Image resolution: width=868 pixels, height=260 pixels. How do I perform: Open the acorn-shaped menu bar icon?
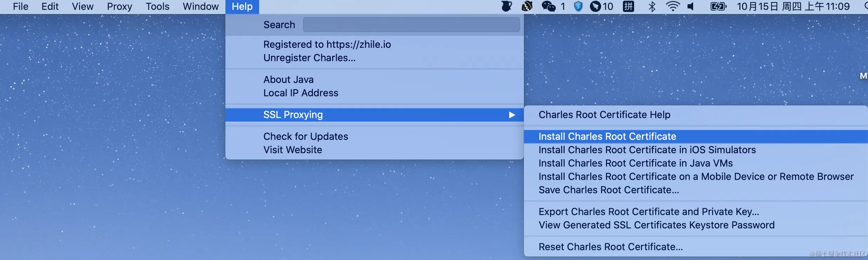point(527,6)
